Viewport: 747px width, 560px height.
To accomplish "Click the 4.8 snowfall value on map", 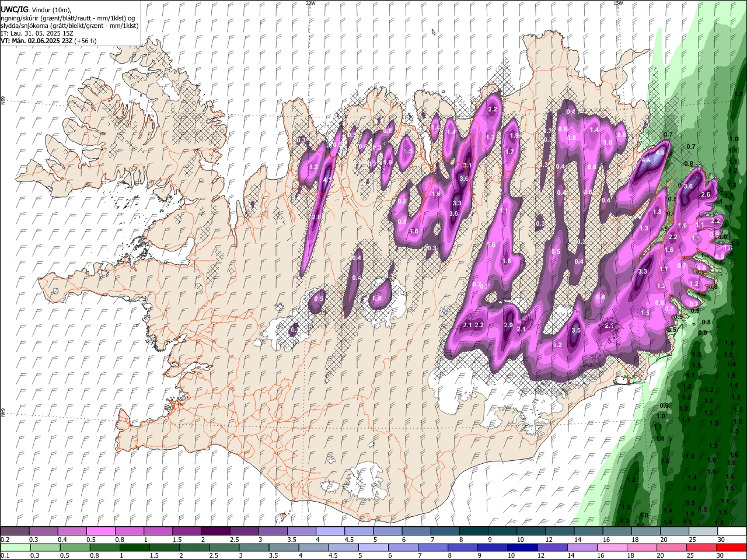I will [x=660, y=153].
